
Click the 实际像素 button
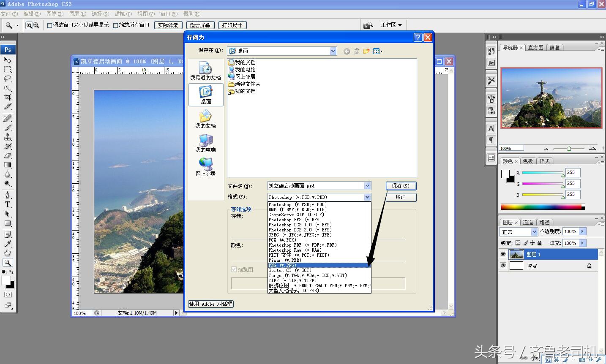[x=168, y=25]
